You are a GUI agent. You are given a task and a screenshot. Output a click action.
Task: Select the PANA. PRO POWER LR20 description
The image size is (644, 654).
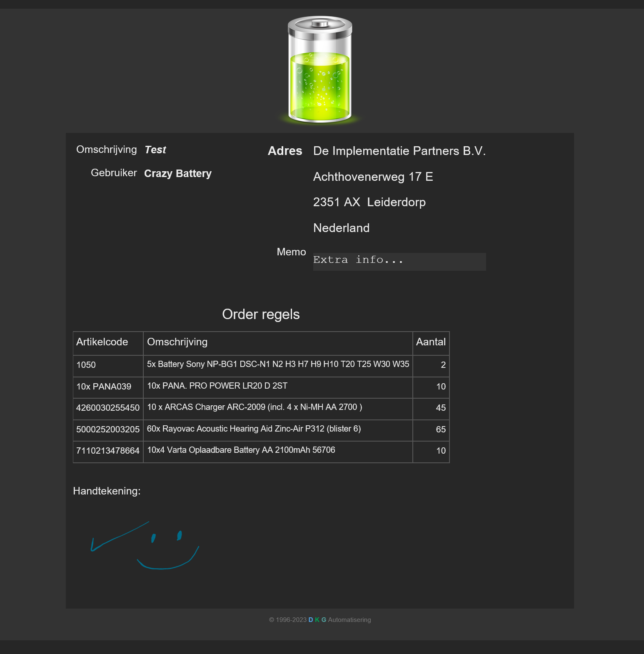pos(217,386)
